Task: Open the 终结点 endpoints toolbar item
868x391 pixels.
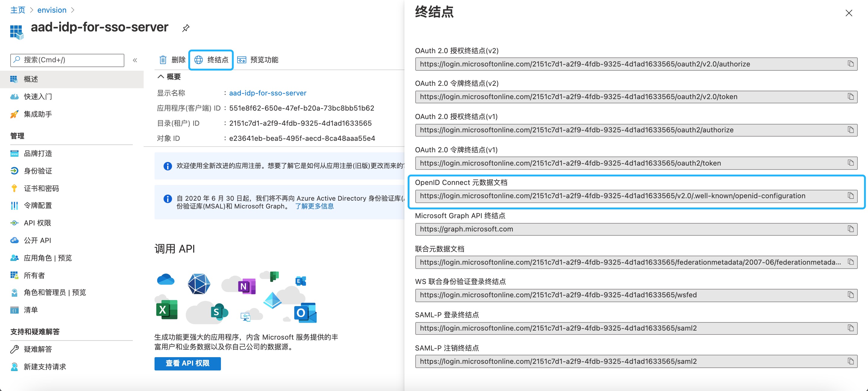Action: tap(211, 60)
